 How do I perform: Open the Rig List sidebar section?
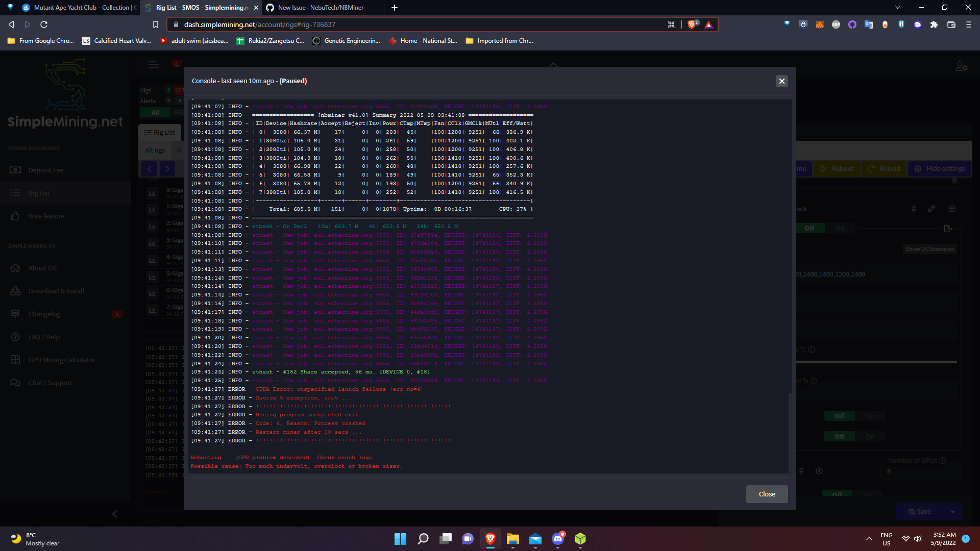coord(39,193)
